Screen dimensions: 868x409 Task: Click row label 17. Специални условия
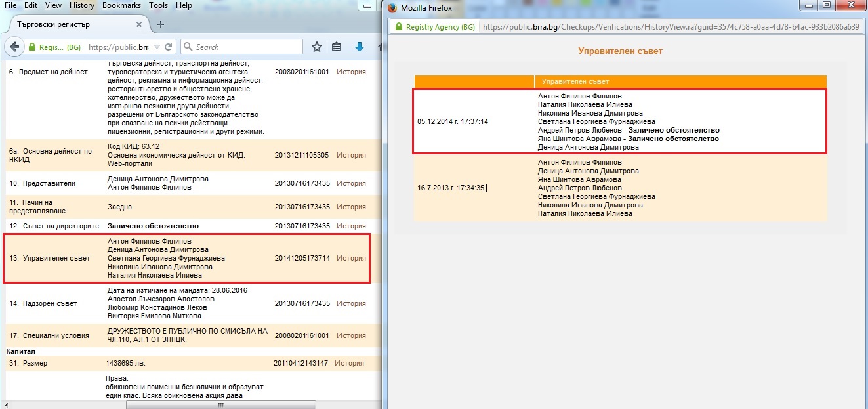(x=49, y=335)
